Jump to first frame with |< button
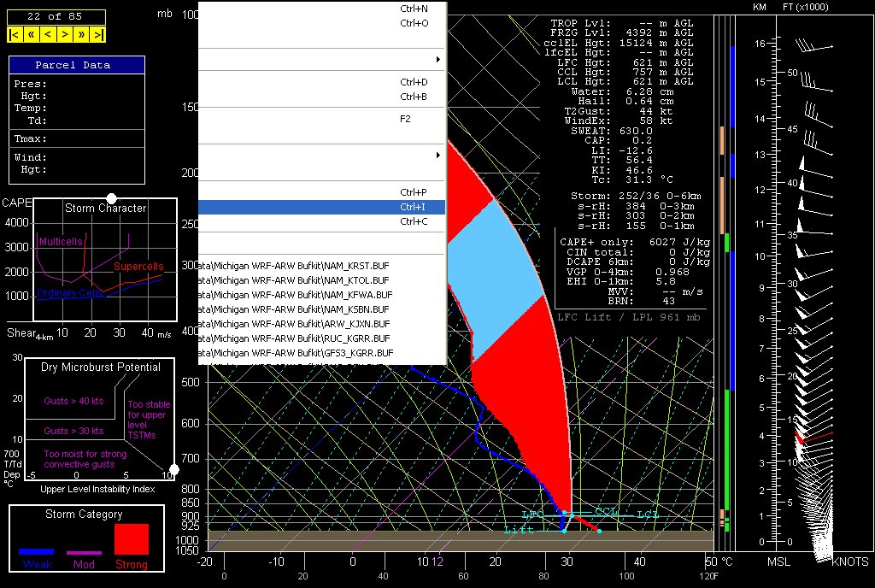 click(15, 34)
